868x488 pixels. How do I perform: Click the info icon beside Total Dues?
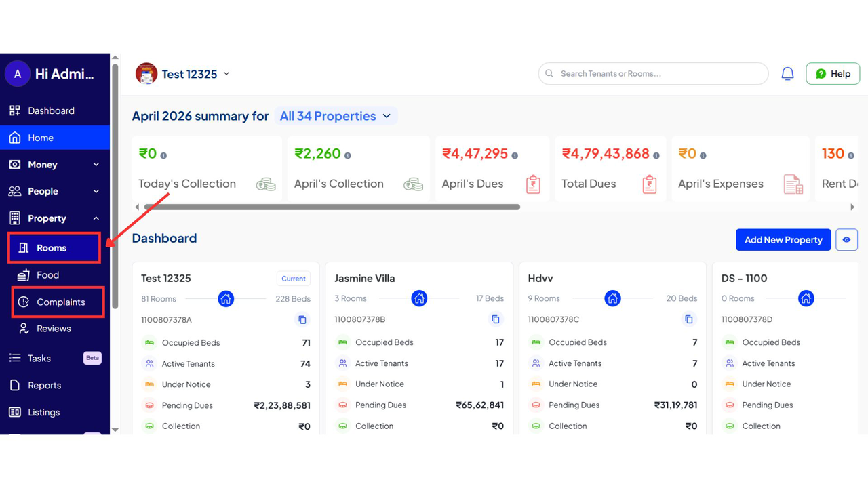656,155
